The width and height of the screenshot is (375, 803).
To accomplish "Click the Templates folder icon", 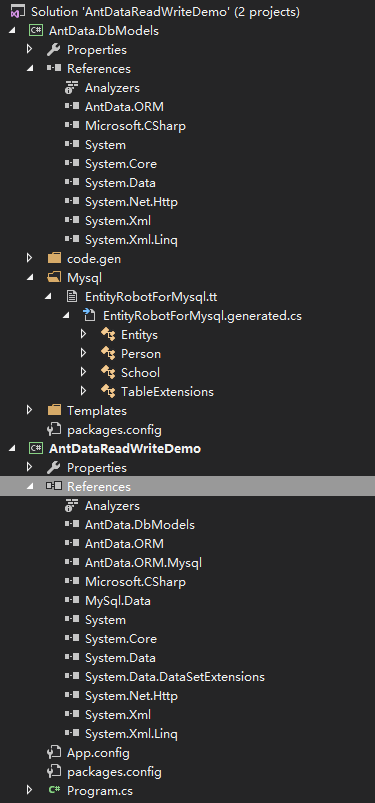I will [x=54, y=410].
